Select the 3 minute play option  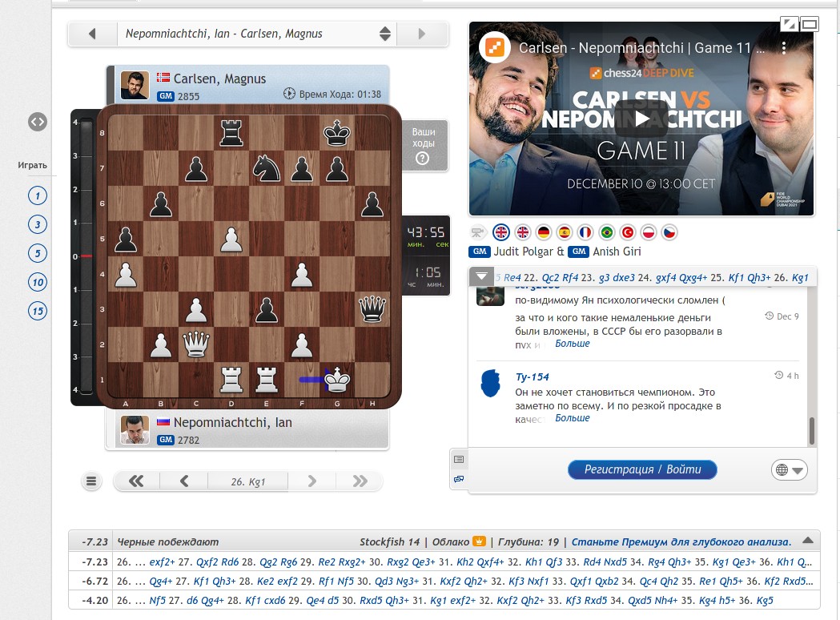point(38,224)
